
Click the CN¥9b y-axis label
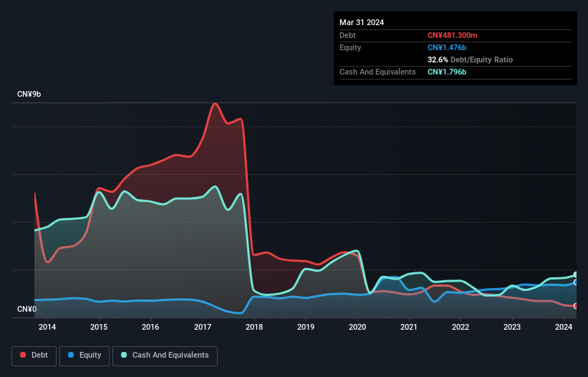tap(29, 94)
